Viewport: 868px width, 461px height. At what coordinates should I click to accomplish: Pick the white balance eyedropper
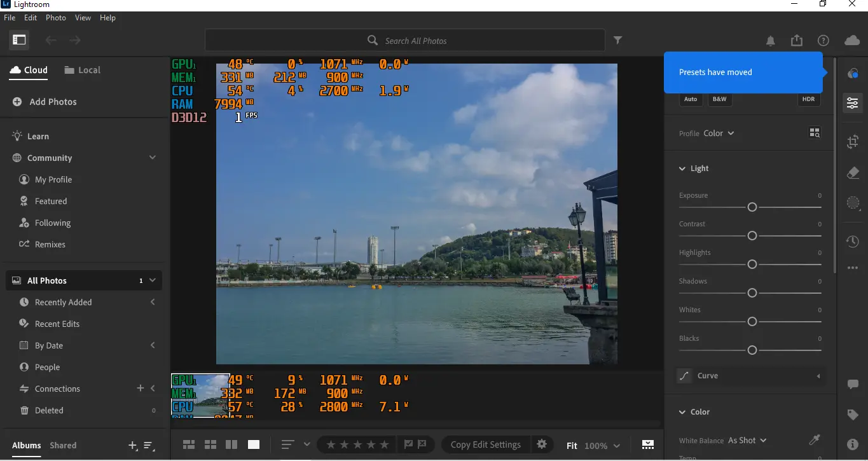pyautogui.click(x=814, y=440)
